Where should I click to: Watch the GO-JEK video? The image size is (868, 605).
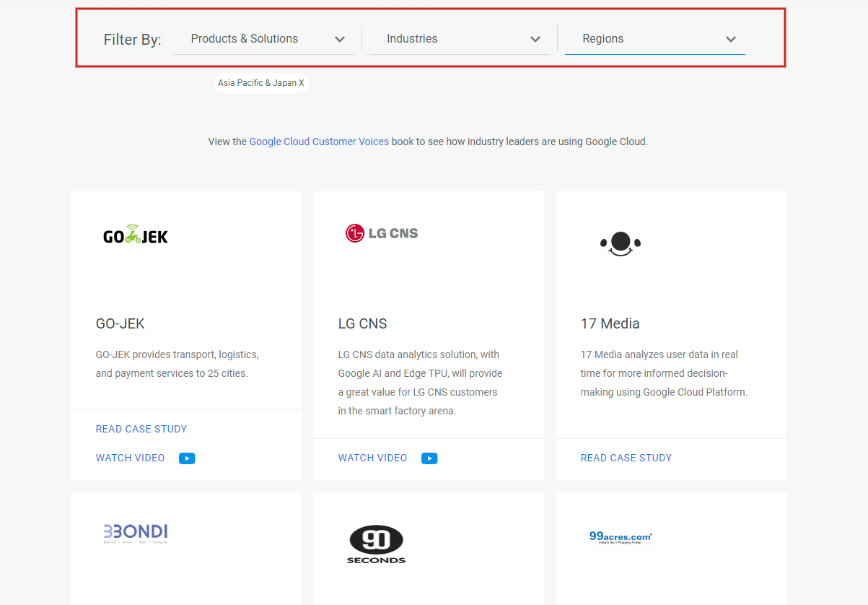pyautogui.click(x=131, y=458)
